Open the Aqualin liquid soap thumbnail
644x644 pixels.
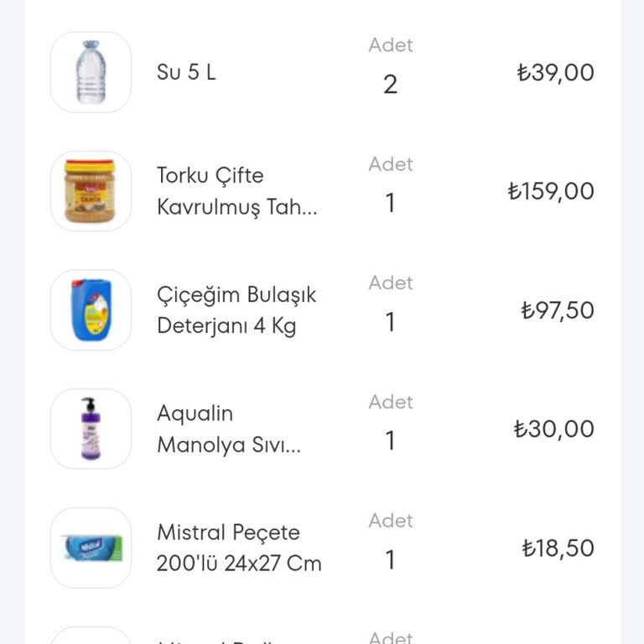(91, 429)
